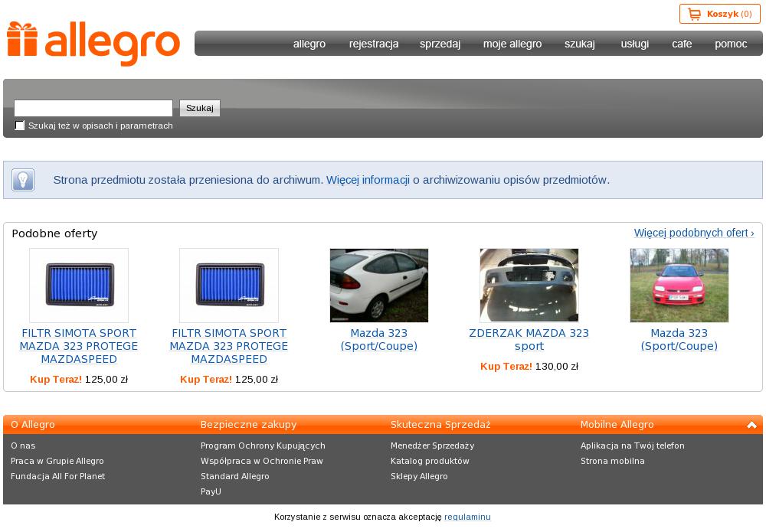Enable Szukaj też w opisach i parametrach
766x532 pixels.
(20, 126)
